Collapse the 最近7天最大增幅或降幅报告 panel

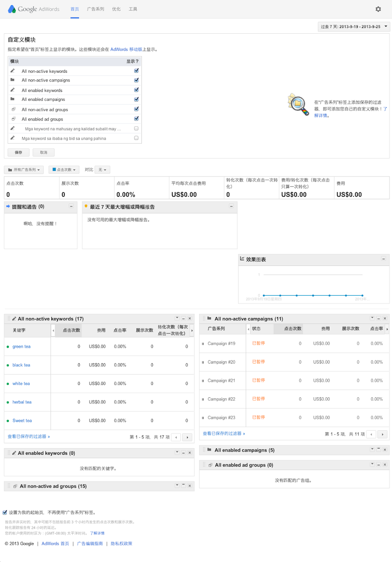click(231, 206)
